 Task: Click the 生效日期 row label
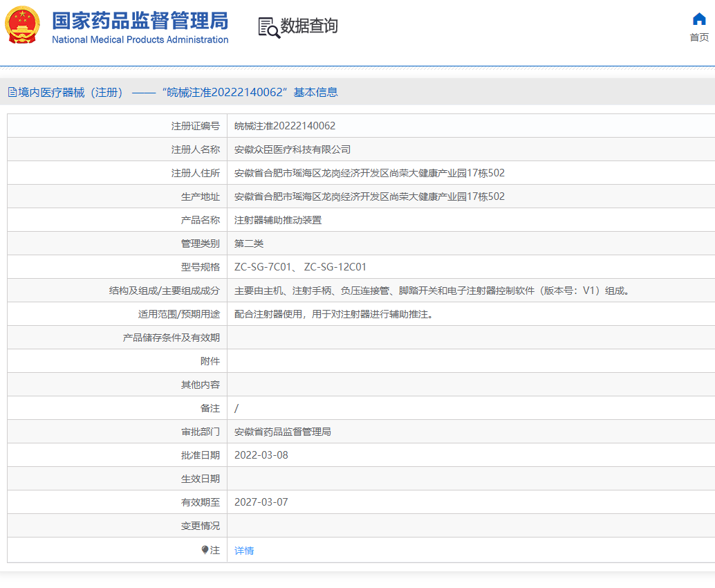pyautogui.click(x=201, y=479)
